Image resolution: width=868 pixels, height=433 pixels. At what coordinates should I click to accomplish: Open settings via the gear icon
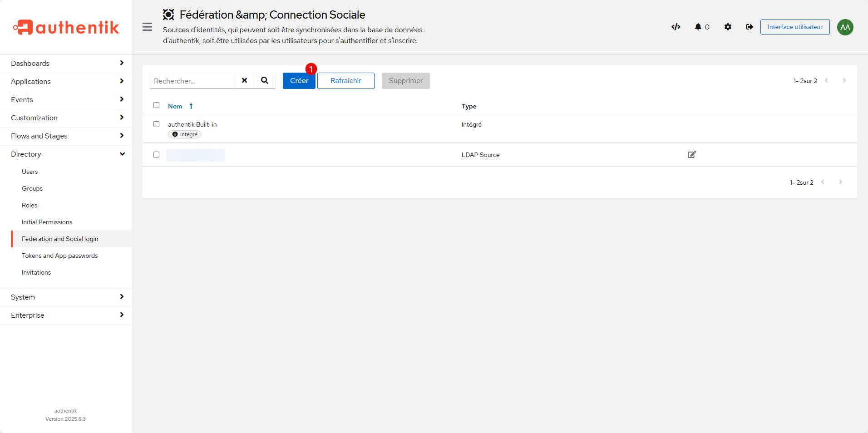point(728,27)
